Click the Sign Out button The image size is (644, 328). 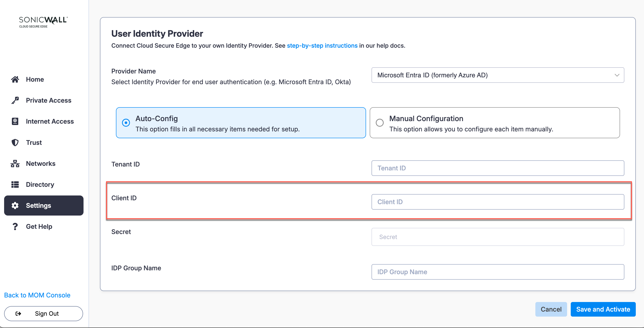click(x=44, y=313)
